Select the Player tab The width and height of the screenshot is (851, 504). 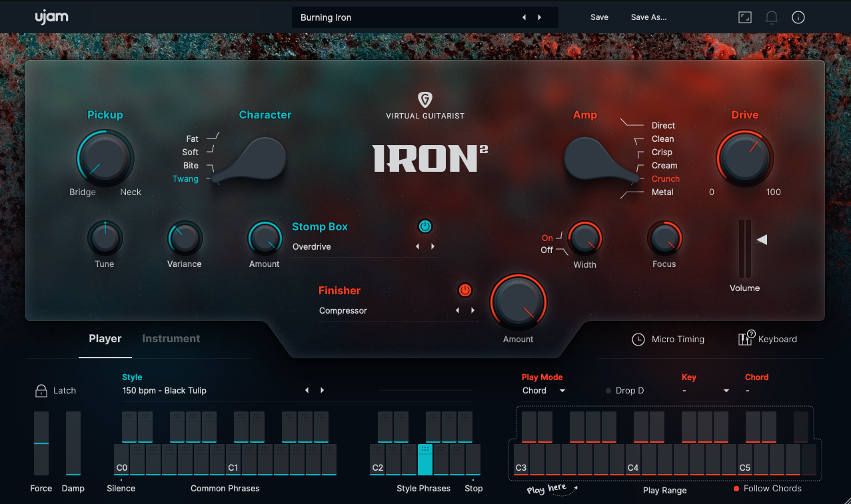point(105,339)
